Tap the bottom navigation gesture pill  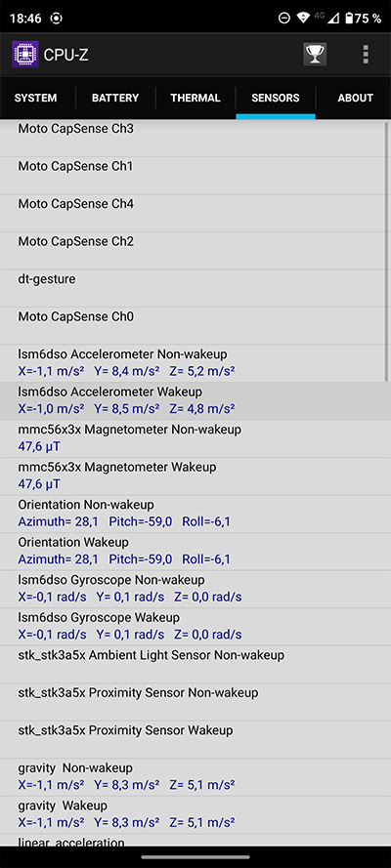point(195,857)
